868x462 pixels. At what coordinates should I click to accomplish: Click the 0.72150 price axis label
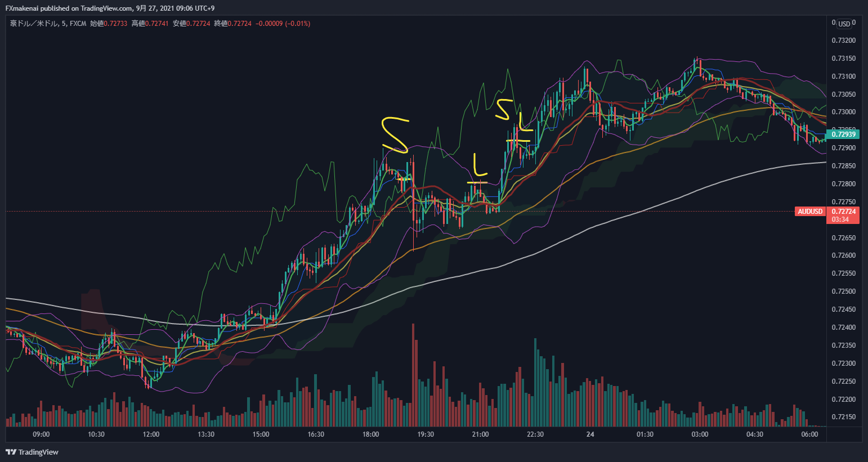843,417
